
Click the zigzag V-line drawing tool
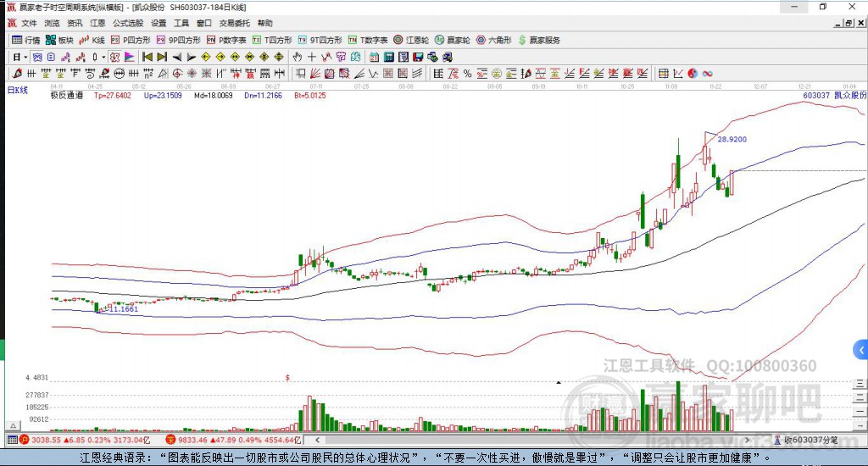373,74
